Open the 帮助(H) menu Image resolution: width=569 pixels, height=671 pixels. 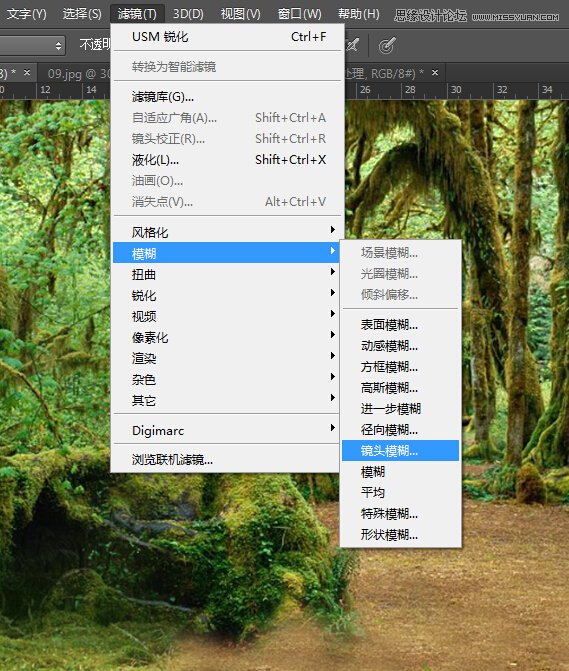pos(359,14)
